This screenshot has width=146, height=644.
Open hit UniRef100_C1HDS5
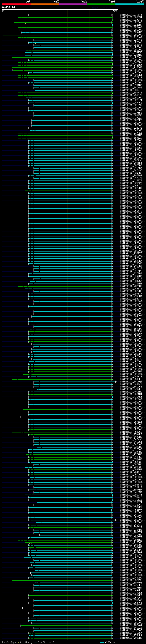coord(131,20)
